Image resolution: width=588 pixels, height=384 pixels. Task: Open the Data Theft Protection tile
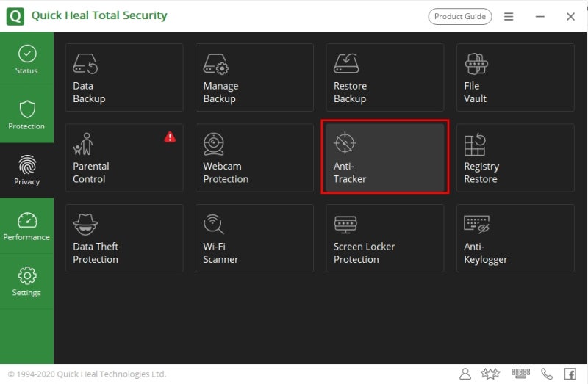coord(124,239)
